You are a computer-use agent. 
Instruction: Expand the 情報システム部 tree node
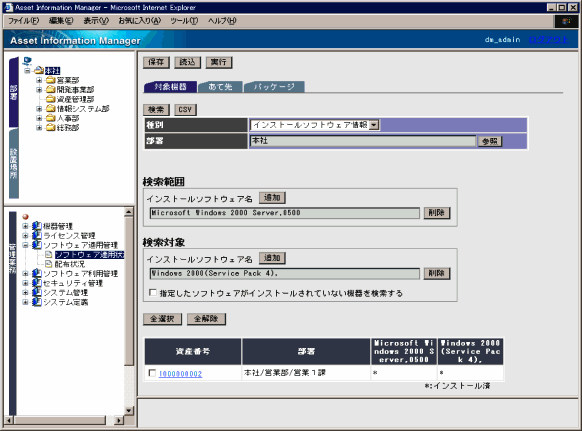click(39, 109)
